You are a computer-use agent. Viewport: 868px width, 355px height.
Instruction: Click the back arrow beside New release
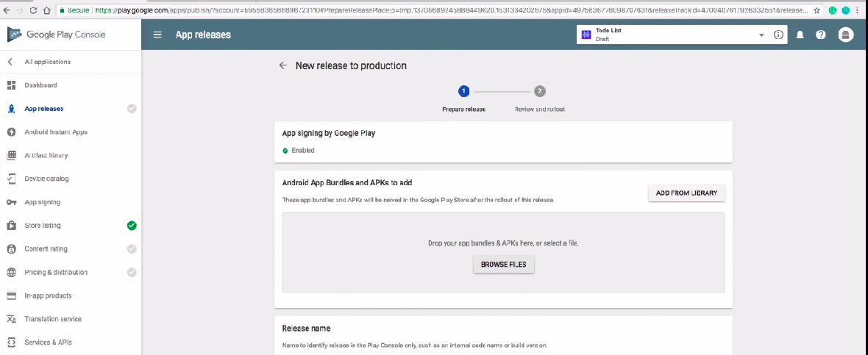pos(282,65)
